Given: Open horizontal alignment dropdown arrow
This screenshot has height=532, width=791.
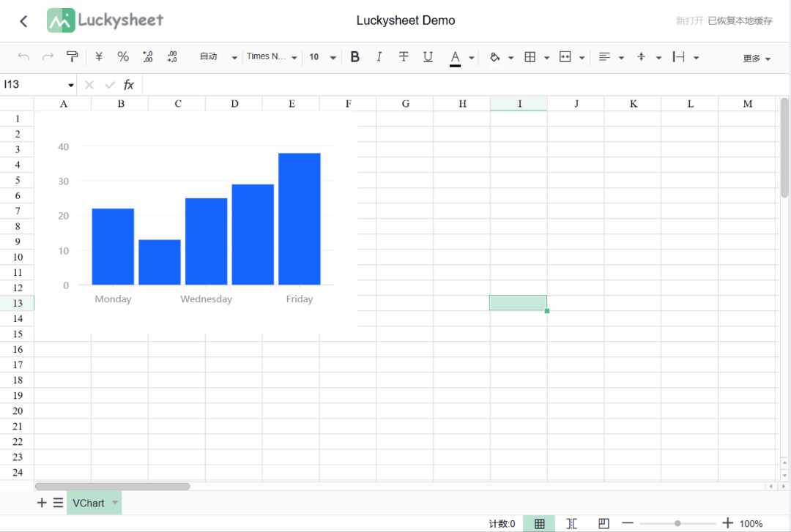Looking at the screenshot, I should (x=621, y=58).
